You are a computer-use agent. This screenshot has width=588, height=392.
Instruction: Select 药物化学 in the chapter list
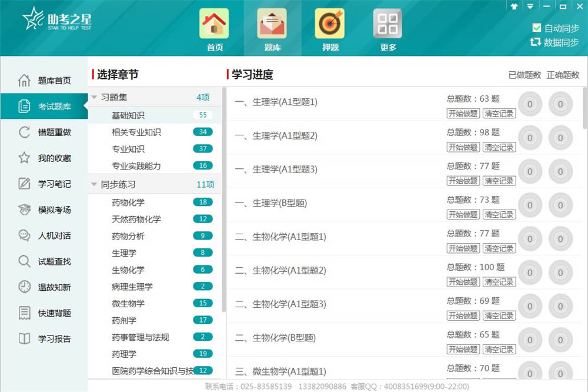pos(128,202)
